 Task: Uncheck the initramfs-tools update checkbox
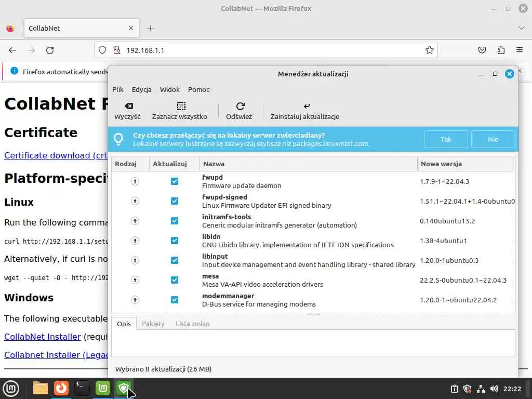tap(175, 221)
